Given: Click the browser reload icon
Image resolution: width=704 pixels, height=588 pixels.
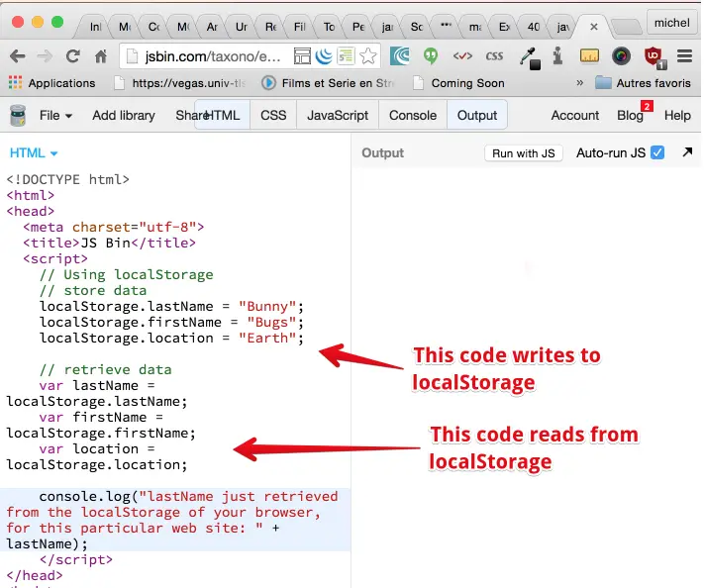Looking at the screenshot, I should click(x=72, y=56).
